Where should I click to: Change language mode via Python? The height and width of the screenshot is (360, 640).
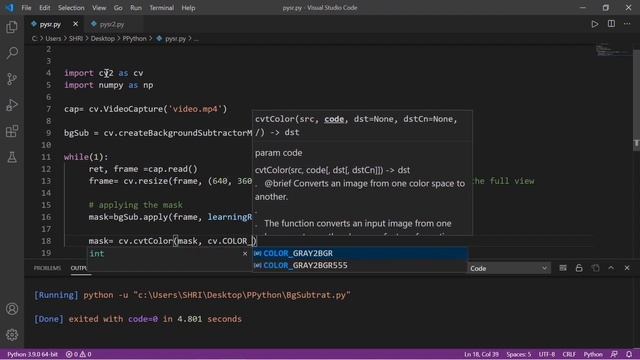pyautogui.click(x=593, y=354)
